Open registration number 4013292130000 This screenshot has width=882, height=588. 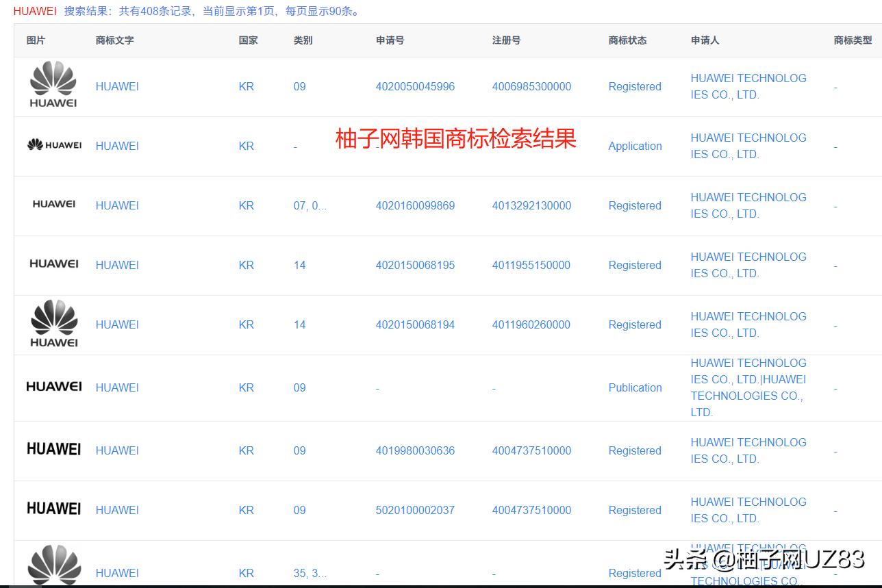[x=531, y=206]
